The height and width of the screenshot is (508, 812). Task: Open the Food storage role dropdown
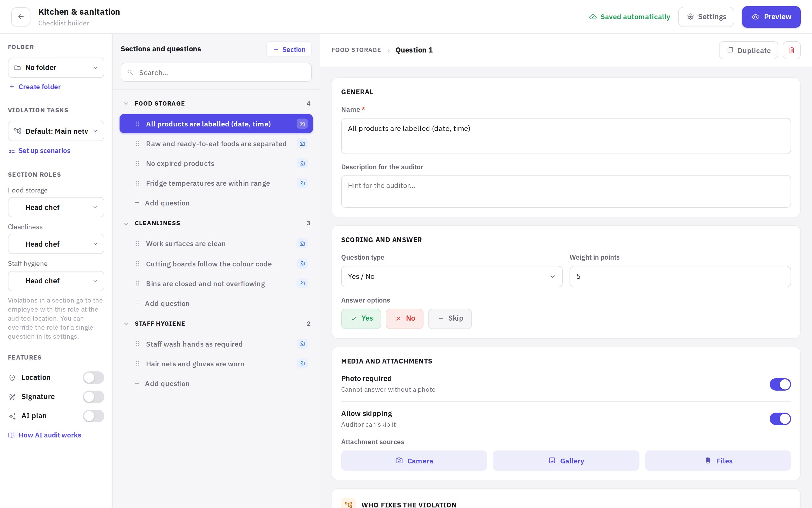(x=56, y=207)
